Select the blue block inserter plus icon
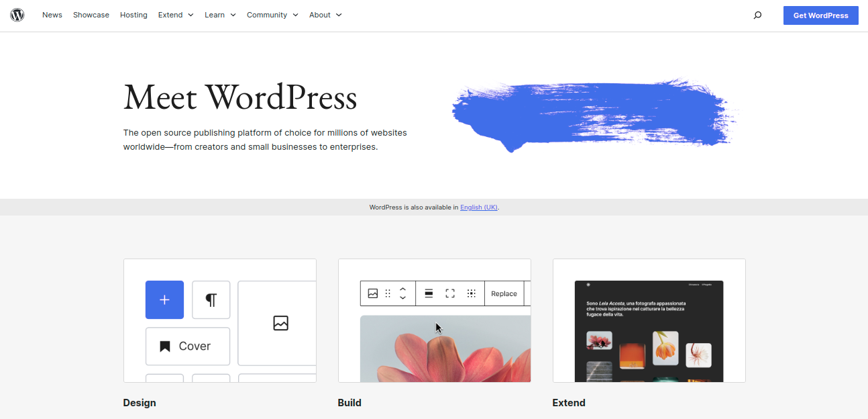868x419 pixels. [x=164, y=299]
